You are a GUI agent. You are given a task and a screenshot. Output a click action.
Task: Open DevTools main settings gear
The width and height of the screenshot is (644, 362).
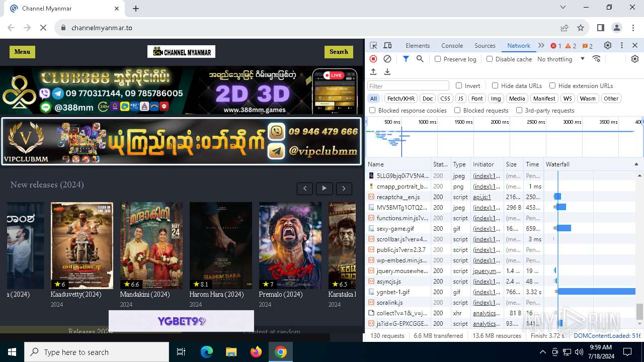pos(608,45)
